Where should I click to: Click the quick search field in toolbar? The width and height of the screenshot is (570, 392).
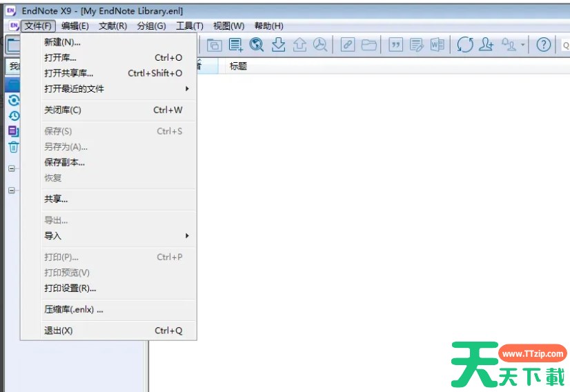[x=566, y=45]
